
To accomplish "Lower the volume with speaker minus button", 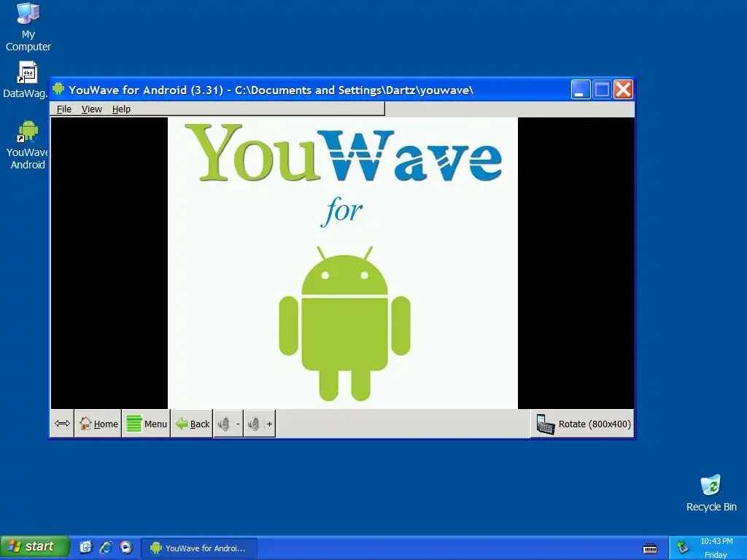I will 228,424.
